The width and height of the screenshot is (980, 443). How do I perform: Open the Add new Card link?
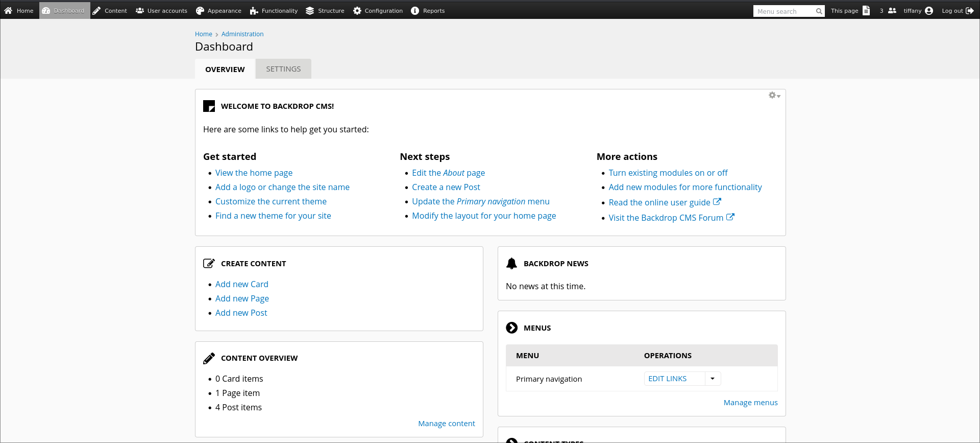click(241, 284)
